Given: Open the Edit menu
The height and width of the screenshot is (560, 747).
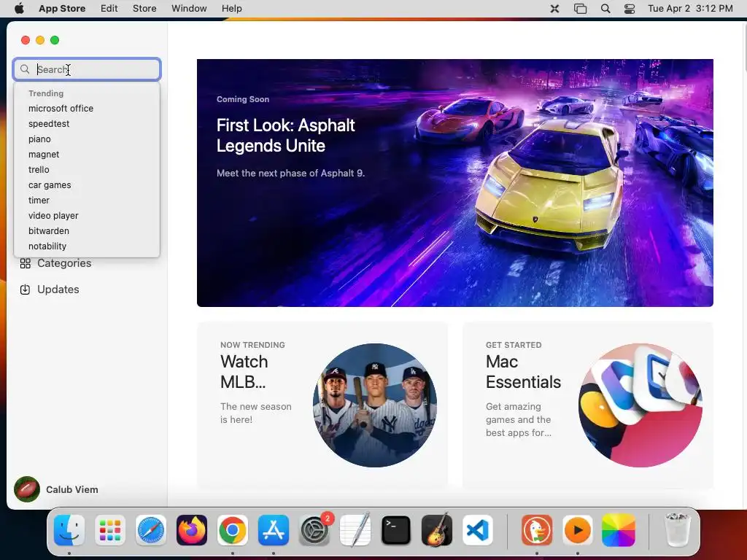Looking at the screenshot, I should (109, 9).
